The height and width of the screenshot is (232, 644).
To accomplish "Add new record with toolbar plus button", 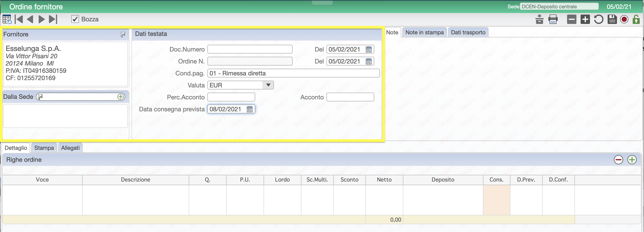I will (x=585, y=19).
